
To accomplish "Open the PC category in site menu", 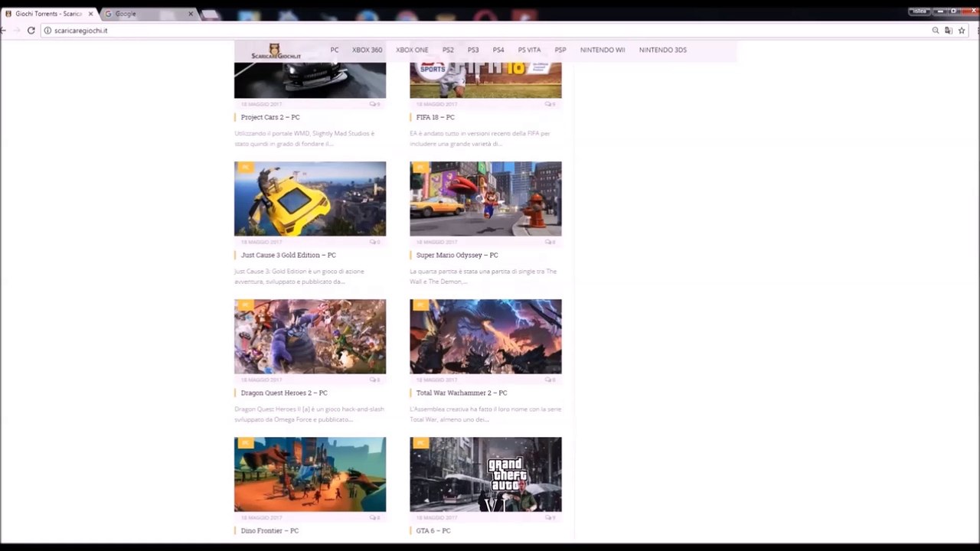I will [335, 50].
